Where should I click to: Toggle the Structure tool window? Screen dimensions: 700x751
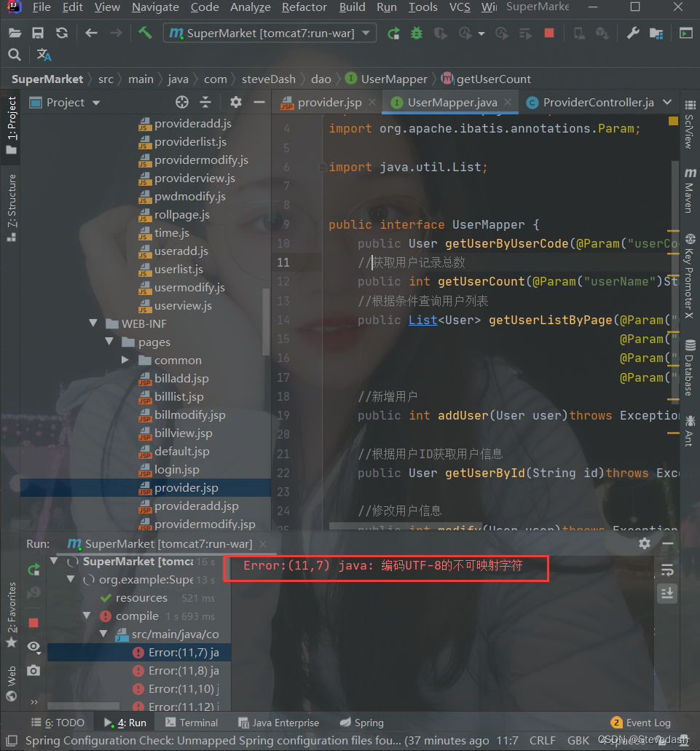12,208
